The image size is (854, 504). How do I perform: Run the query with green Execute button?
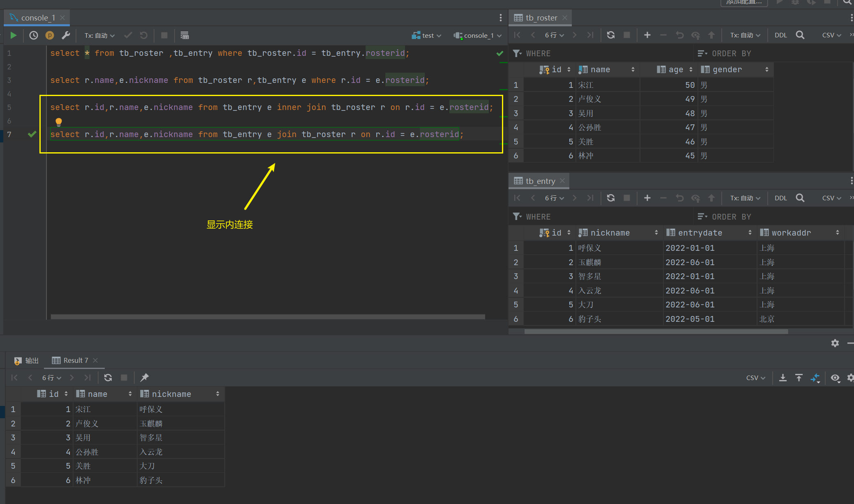[x=14, y=35]
